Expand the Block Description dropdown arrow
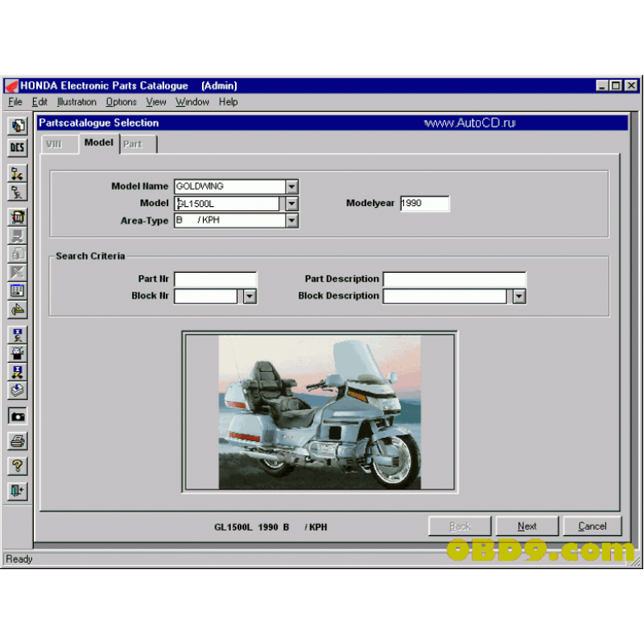The height and width of the screenshot is (644, 644). [x=519, y=296]
